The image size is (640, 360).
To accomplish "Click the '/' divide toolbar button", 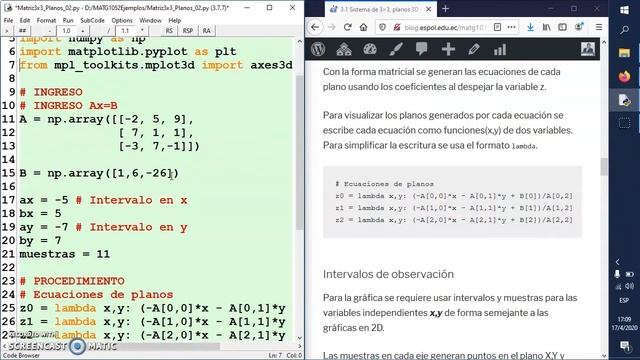I will click(108, 31).
